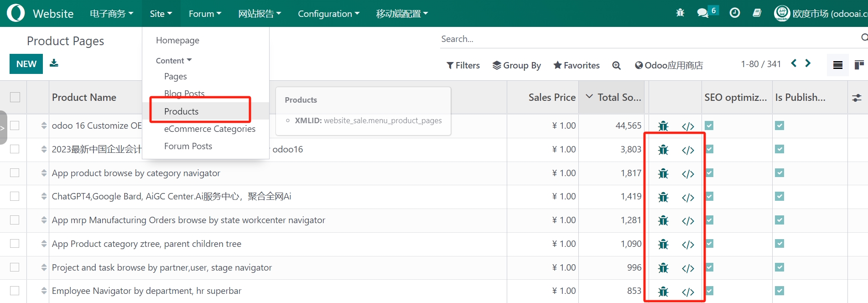Select the ChatGPT4 row checkbox
The width and height of the screenshot is (868, 303).
coord(15,196)
